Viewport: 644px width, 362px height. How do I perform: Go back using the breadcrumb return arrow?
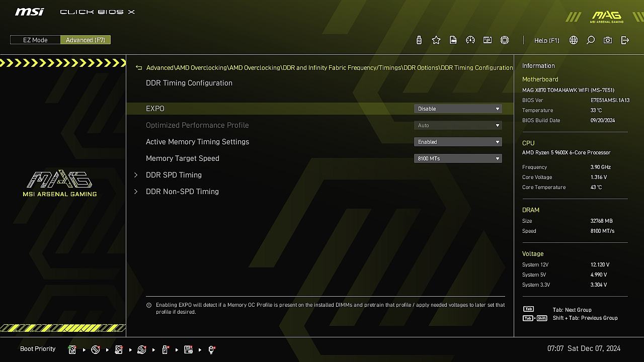click(139, 68)
